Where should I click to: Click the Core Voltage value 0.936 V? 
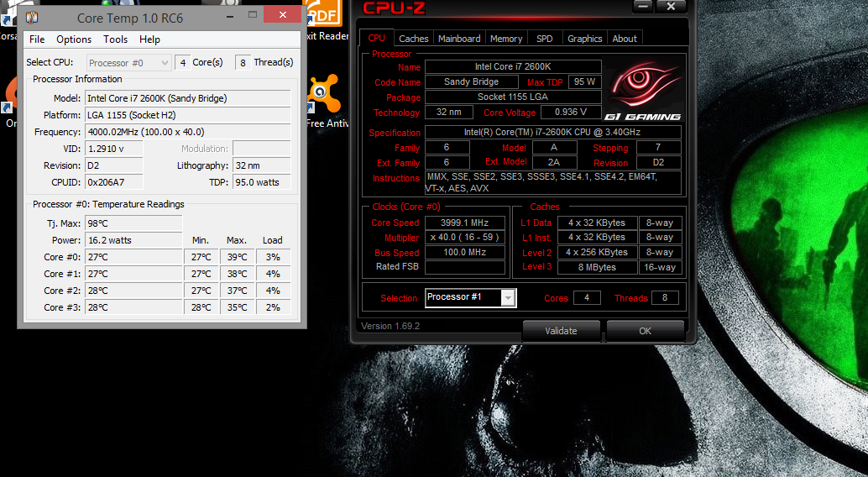click(x=571, y=112)
